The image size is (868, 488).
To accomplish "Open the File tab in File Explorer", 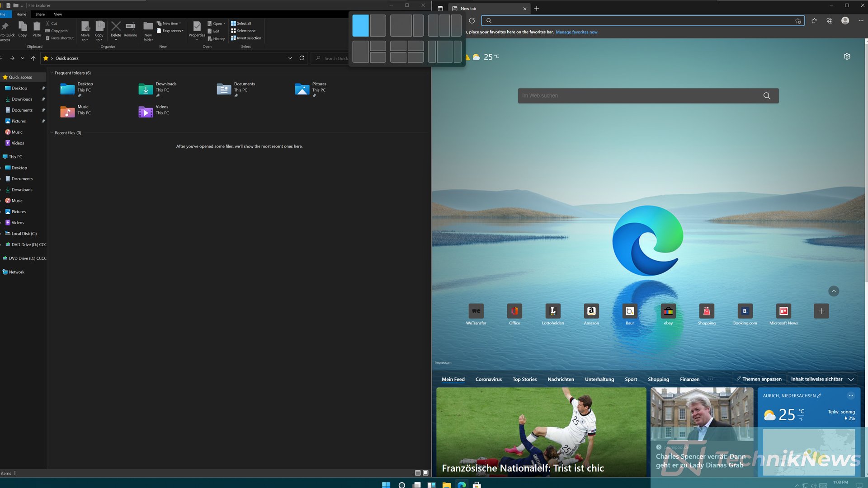I will pyautogui.click(x=4, y=14).
